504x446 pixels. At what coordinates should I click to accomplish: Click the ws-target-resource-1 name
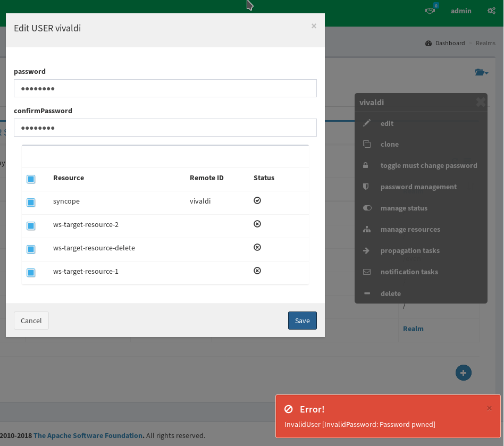pos(86,272)
